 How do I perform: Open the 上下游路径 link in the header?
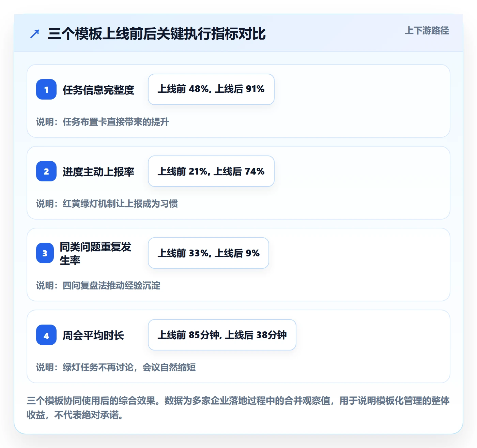click(x=427, y=31)
